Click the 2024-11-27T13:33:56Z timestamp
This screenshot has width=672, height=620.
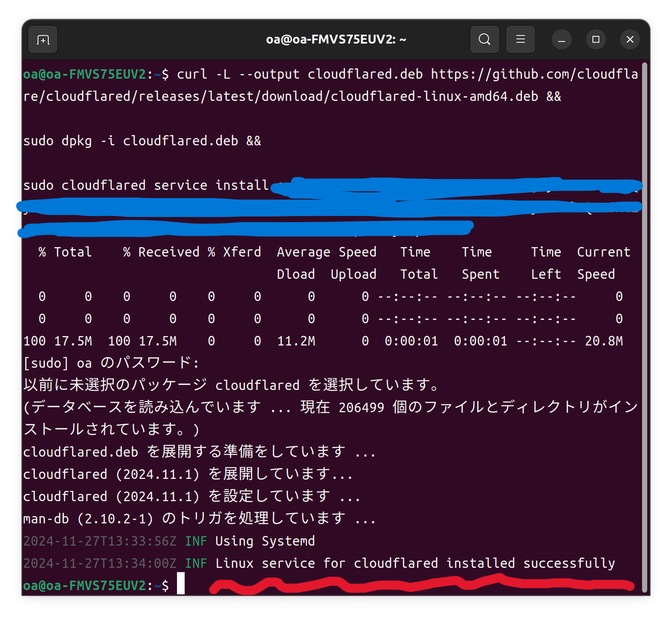(100, 541)
